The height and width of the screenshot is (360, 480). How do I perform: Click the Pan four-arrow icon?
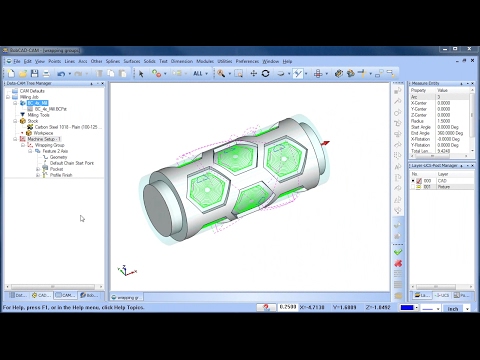[253, 73]
